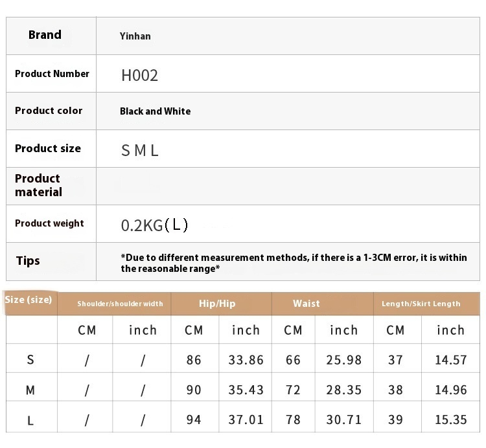Click the Brand label cell

point(45,35)
